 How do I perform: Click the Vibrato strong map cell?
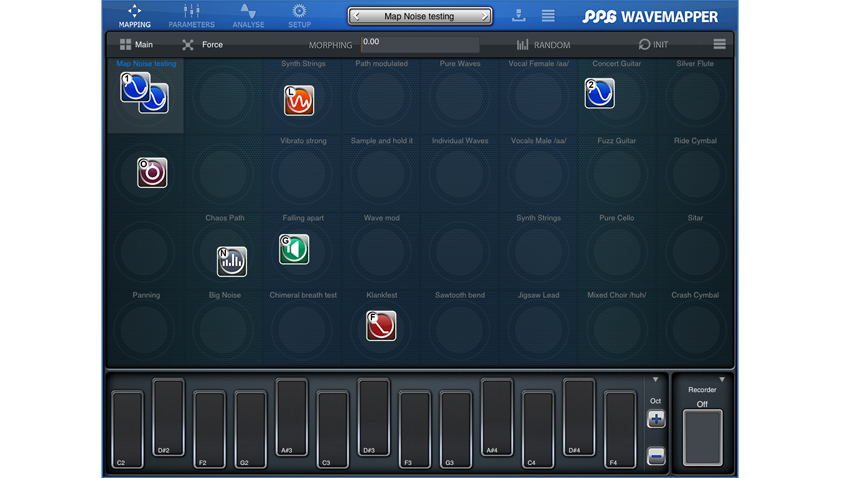303,172
